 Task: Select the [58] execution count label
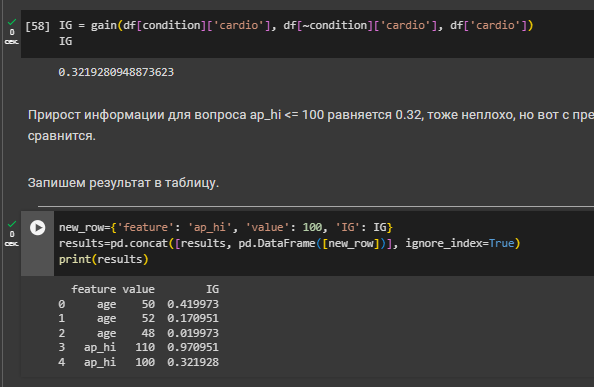point(38,26)
